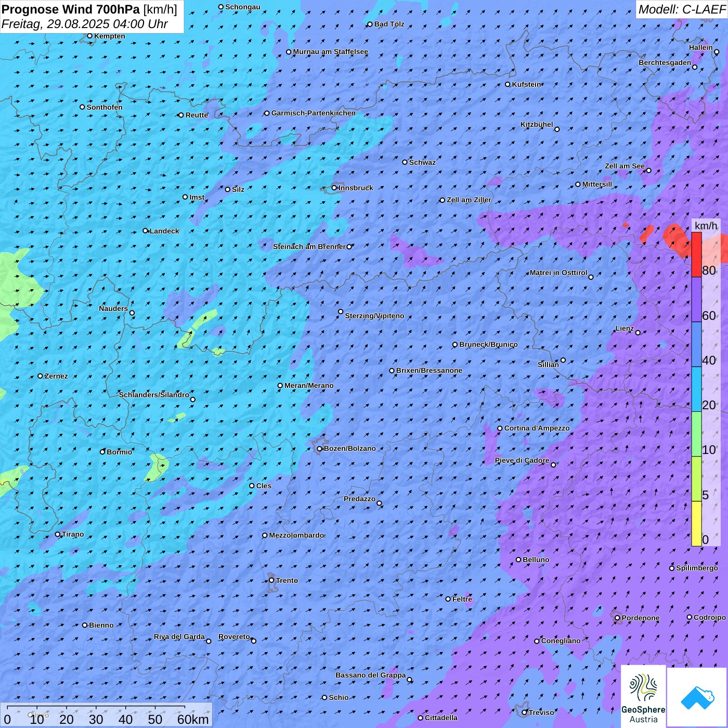Viewport: 728px width, 728px height.
Task: Click the 'Zell am Ziller' label
Action: 469,200
